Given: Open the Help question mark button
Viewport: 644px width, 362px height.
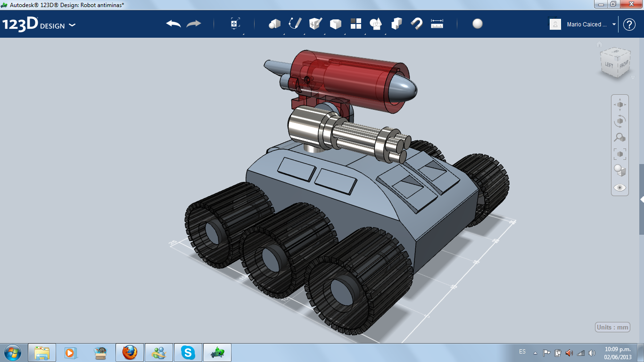Looking at the screenshot, I should pyautogui.click(x=629, y=25).
